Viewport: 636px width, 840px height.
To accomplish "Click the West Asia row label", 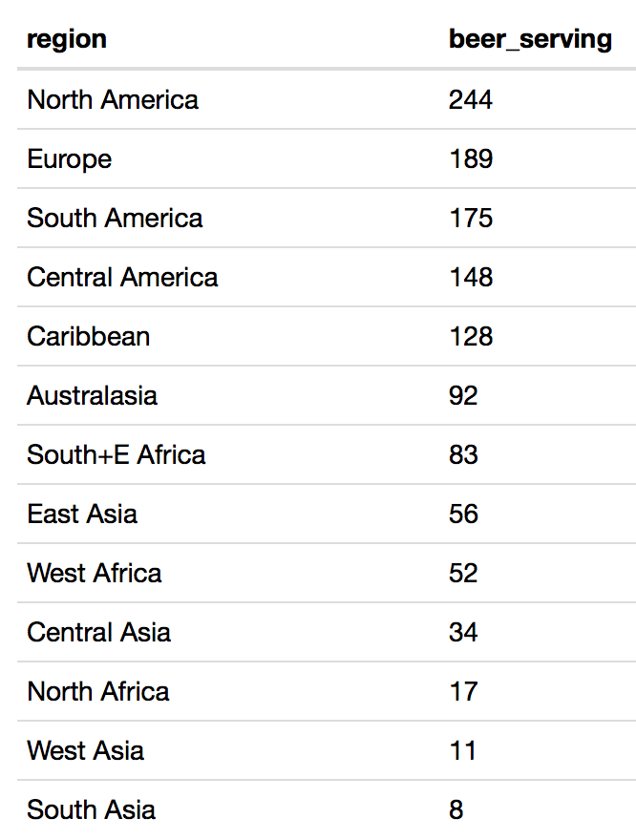I will [x=86, y=750].
